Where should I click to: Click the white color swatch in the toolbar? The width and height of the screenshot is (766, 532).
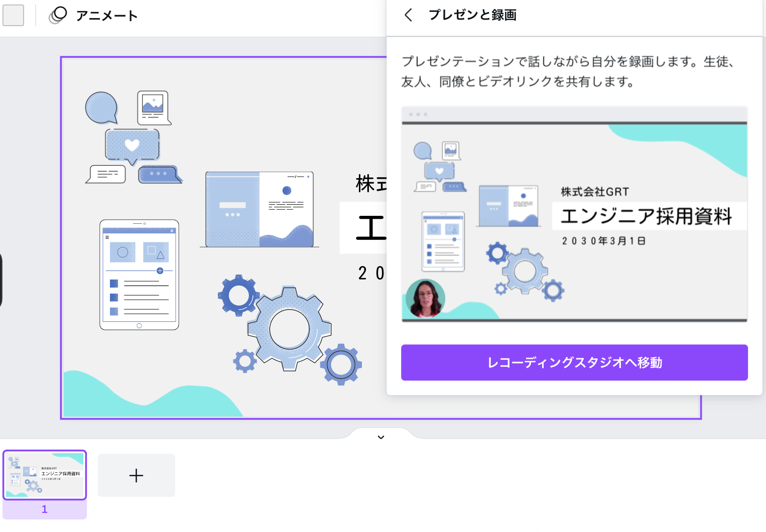pyautogui.click(x=14, y=16)
